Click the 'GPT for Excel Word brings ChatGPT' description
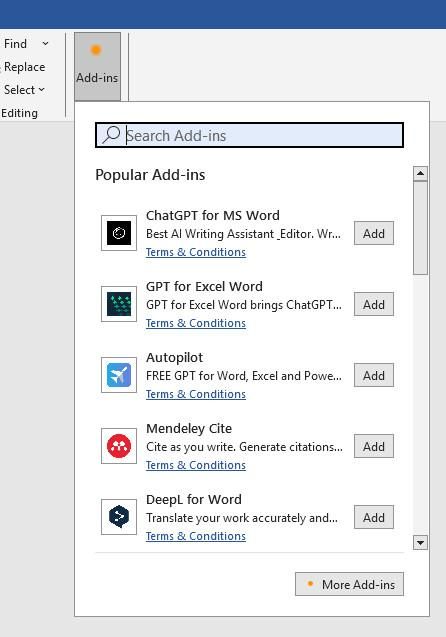 point(244,305)
